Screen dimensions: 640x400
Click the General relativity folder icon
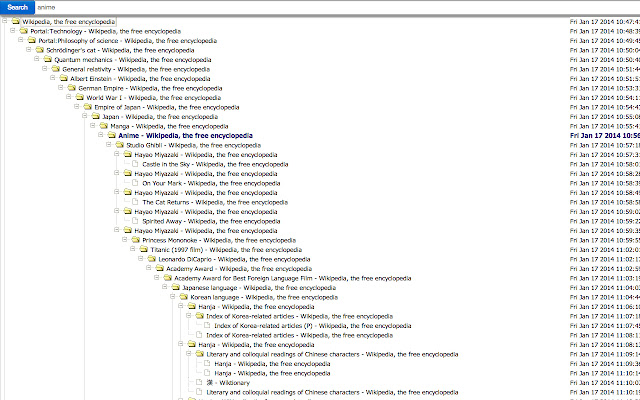pos(56,69)
